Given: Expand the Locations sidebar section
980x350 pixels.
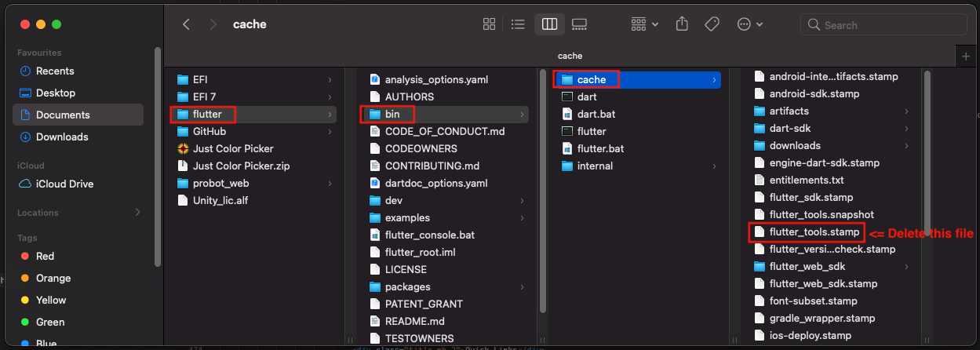Looking at the screenshot, I should tap(138, 212).
